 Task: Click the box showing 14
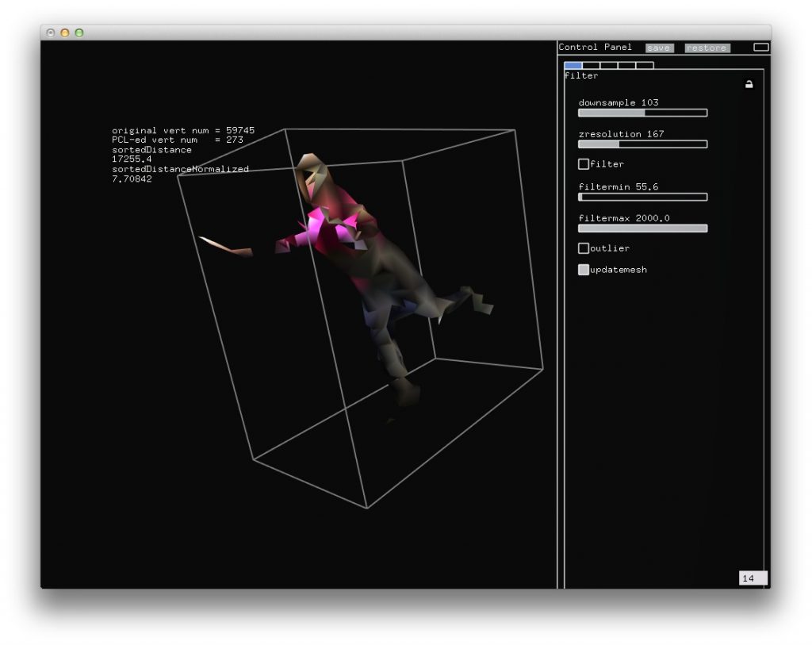point(753,578)
